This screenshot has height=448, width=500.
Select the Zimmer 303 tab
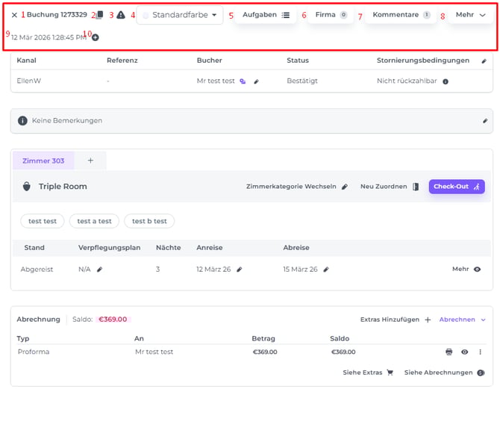point(43,161)
